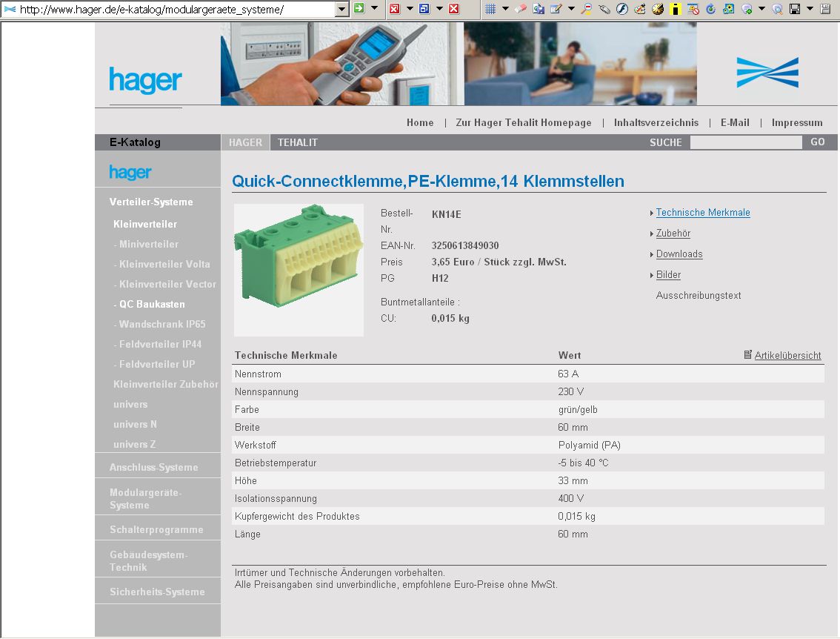Select the pink eraser icon

click(x=521, y=9)
